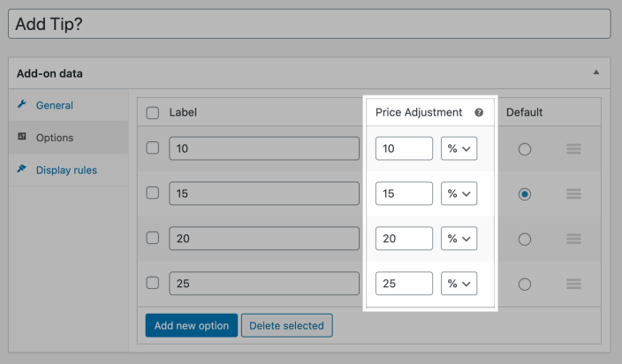Viewport: 622px width, 364px height.
Task: Click the drag handle for option 25
Action: click(573, 284)
